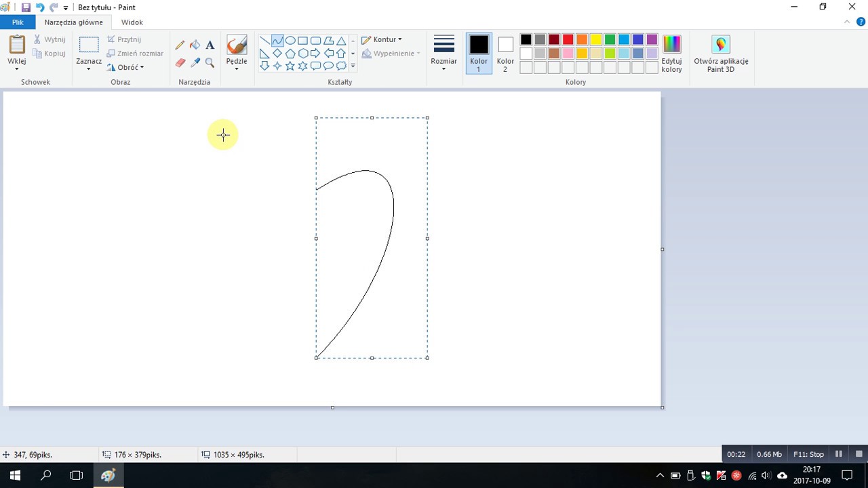The height and width of the screenshot is (488, 868).
Task: Expand the Wklej paste options arrow
Action: [x=17, y=68]
